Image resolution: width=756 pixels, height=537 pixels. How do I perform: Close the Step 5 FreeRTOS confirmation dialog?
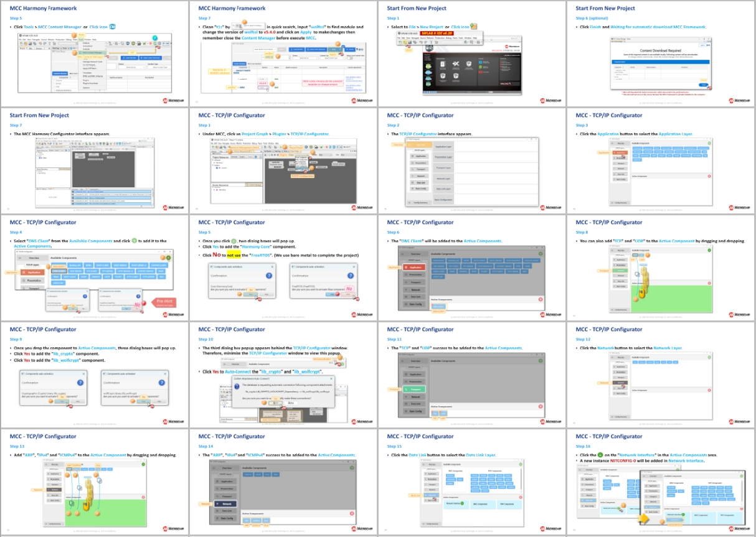[354, 267]
